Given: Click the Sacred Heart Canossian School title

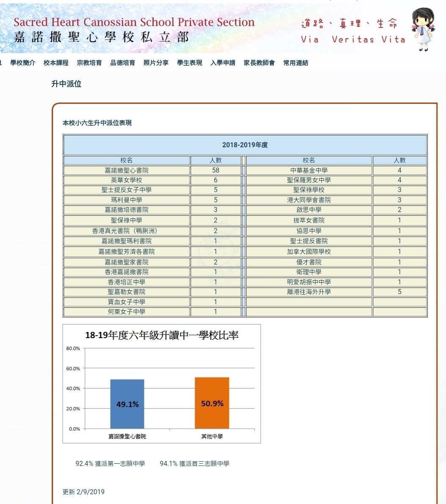Looking at the screenshot, I should click(134, 22).
